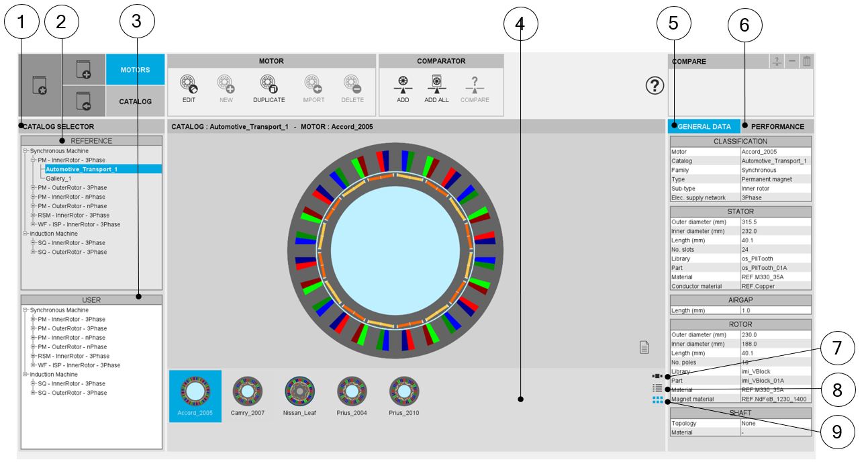
Task: Switch motor gallery to list view
Action: point(657,388)
